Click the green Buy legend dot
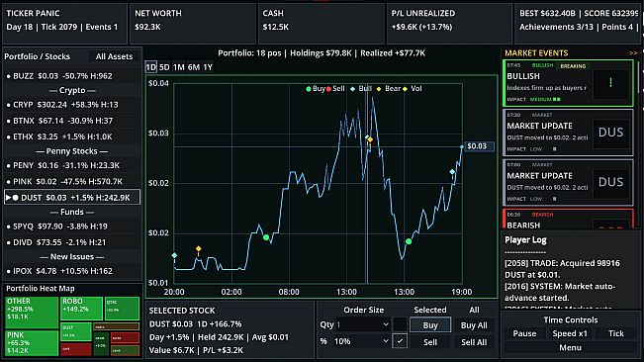Image resolution: width=644 pixels, height=362 pixels. 309,89
